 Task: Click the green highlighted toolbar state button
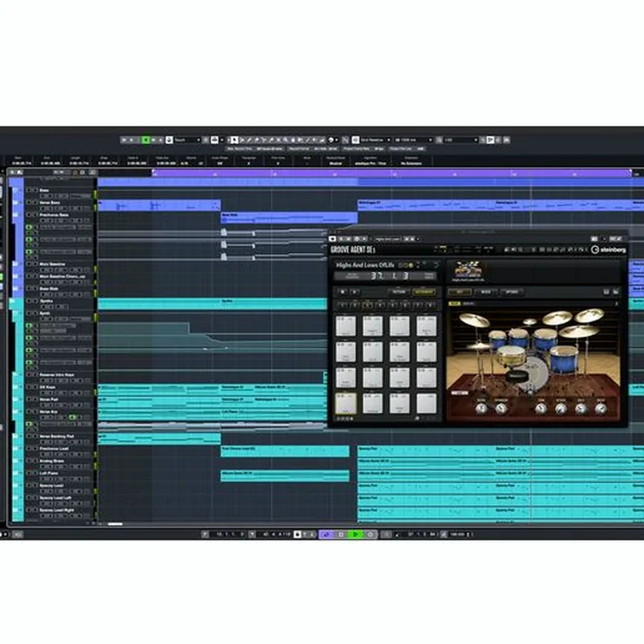(146, 140)
